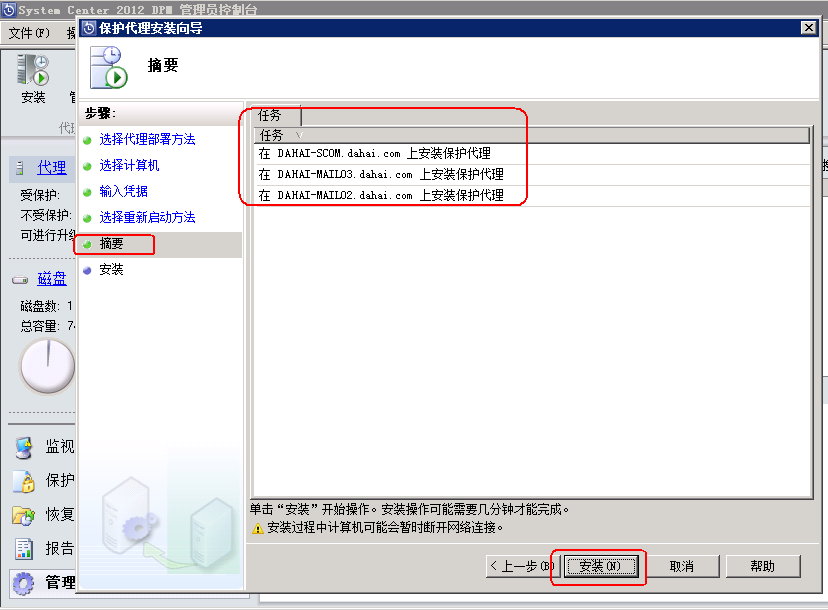Click the 不受保护 label in console
Viewport: 828px width, 610px height.
pos(46,215)
